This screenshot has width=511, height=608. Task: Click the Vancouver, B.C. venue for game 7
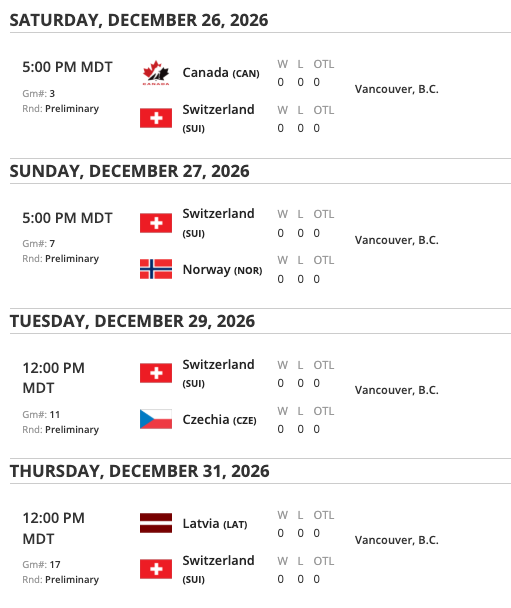pyautogui.click(x=397, y=240)
